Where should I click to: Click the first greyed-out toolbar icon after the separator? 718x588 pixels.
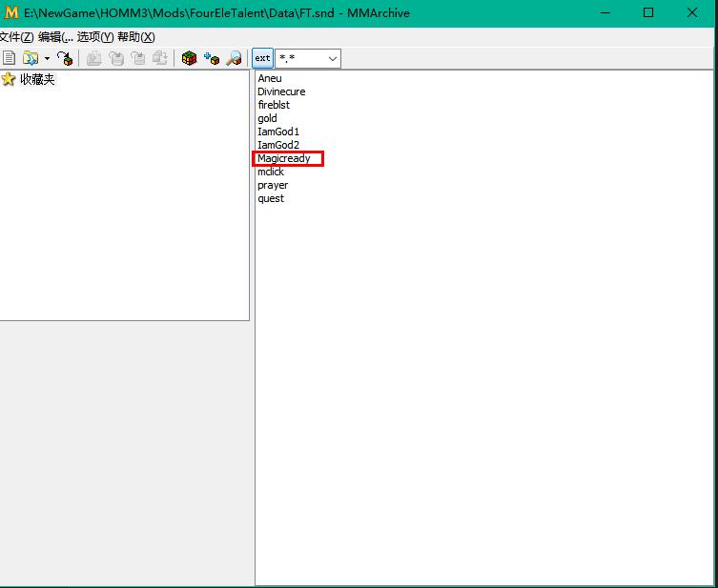pos(93,58)
